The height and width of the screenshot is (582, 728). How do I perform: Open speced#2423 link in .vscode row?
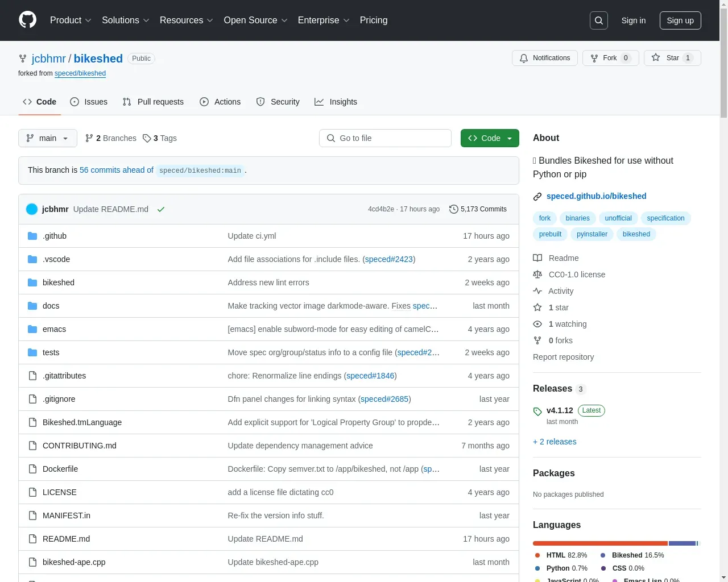click(389, 259)
